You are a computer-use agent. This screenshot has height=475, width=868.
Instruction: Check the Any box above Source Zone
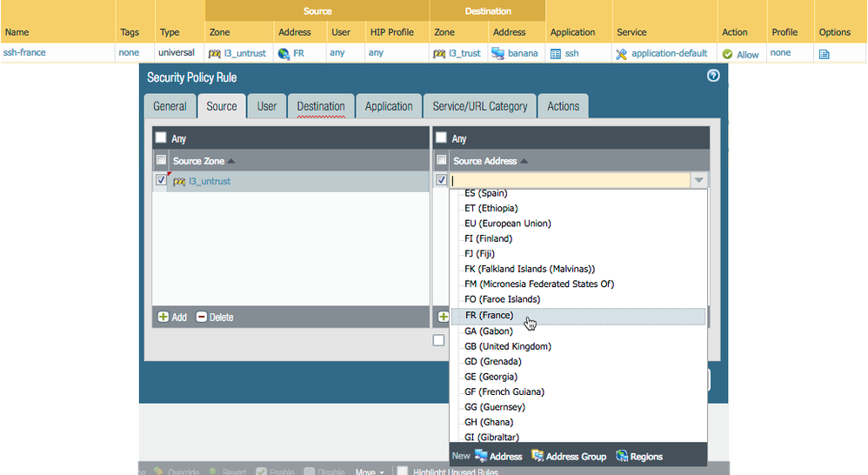(161, 138)
